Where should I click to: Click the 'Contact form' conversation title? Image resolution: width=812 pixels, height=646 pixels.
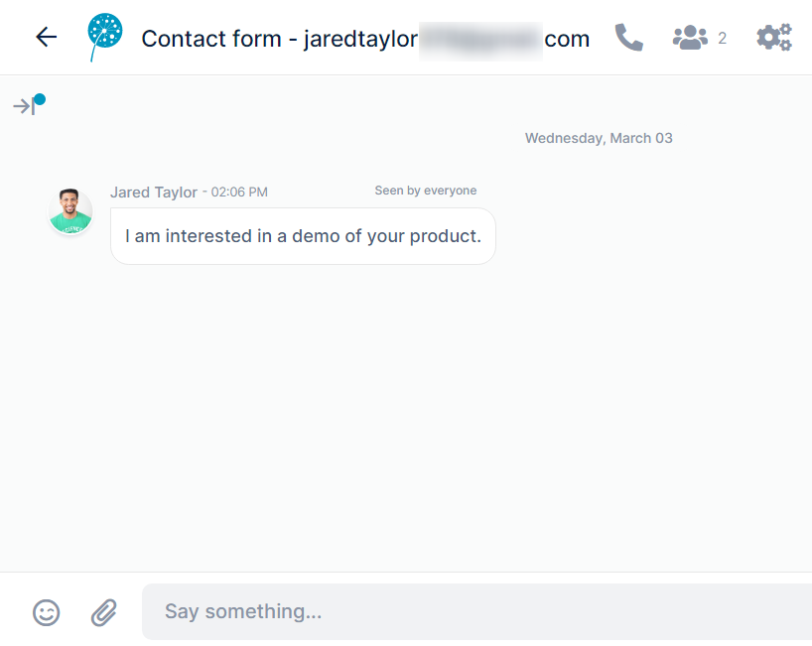coord(211,39)
